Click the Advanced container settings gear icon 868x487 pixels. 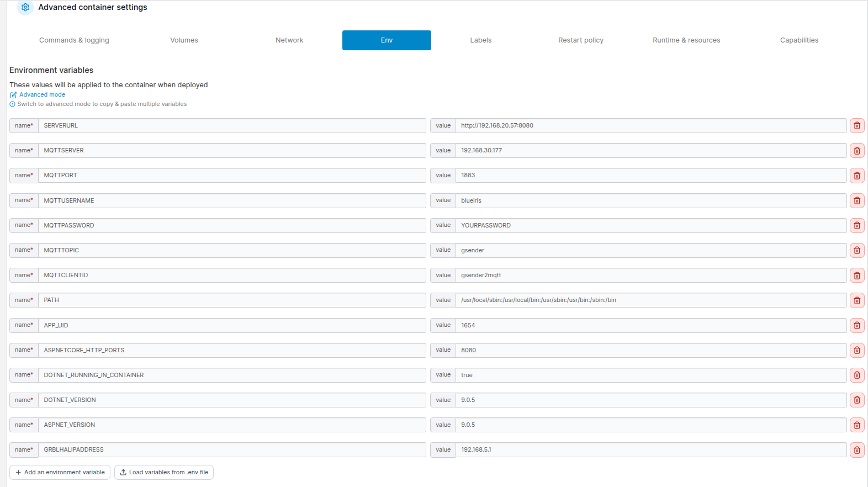pos(25,7)
